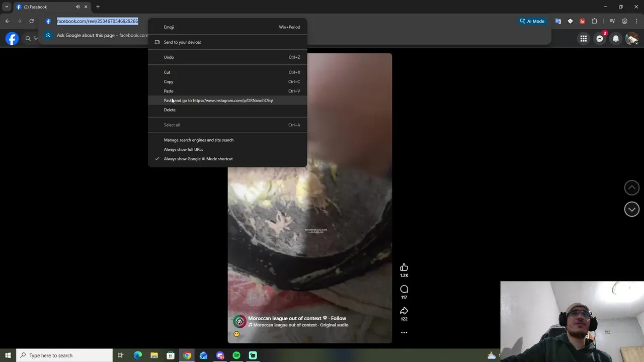Click Copy in the context menu
Screen dimensions: 644x362
tap(227, 82)
